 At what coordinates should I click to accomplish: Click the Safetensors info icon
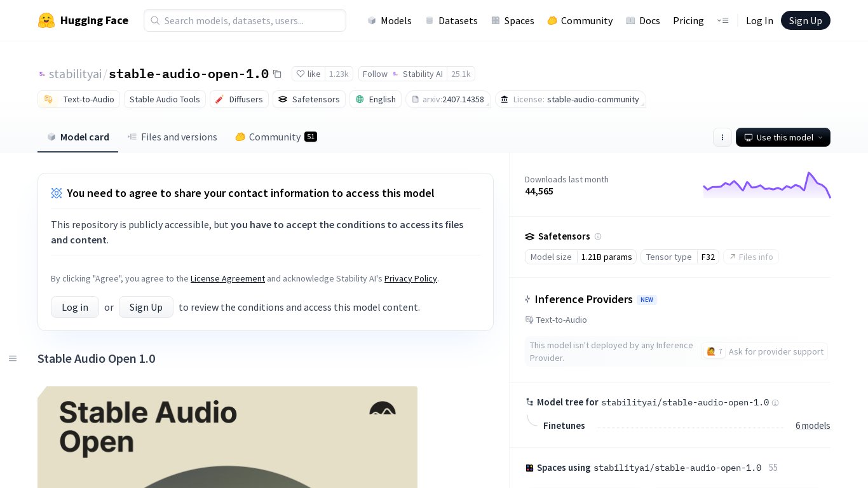point(597,236)
